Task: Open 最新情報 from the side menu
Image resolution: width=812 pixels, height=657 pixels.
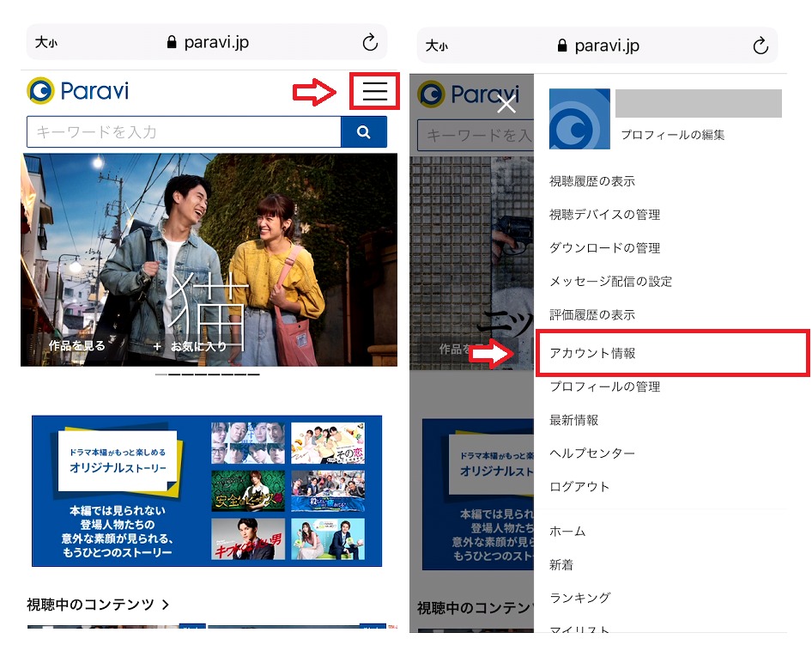Action: click(x=573, y=420)
